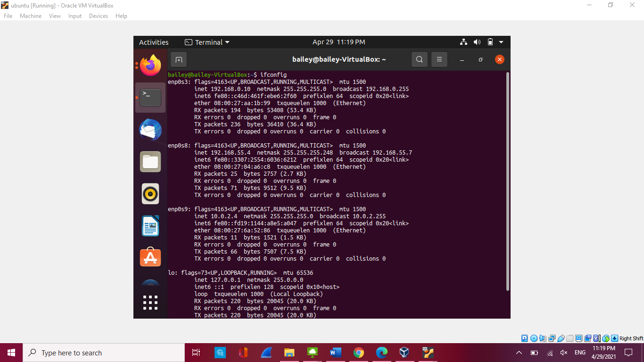The image size is (644, 362).
Task: Click the new terminal tab button
Action: (179, 59)
